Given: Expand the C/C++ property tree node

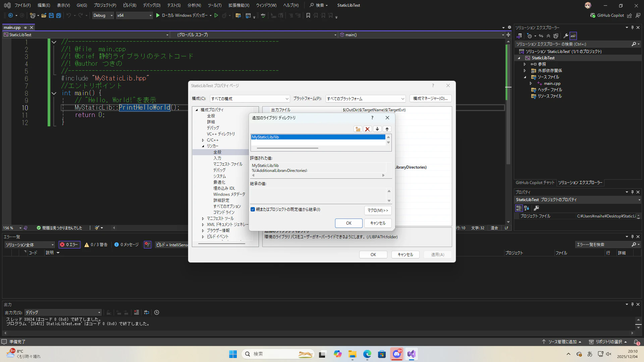Looking at the screenshot, I should click(x=203, y=140).
